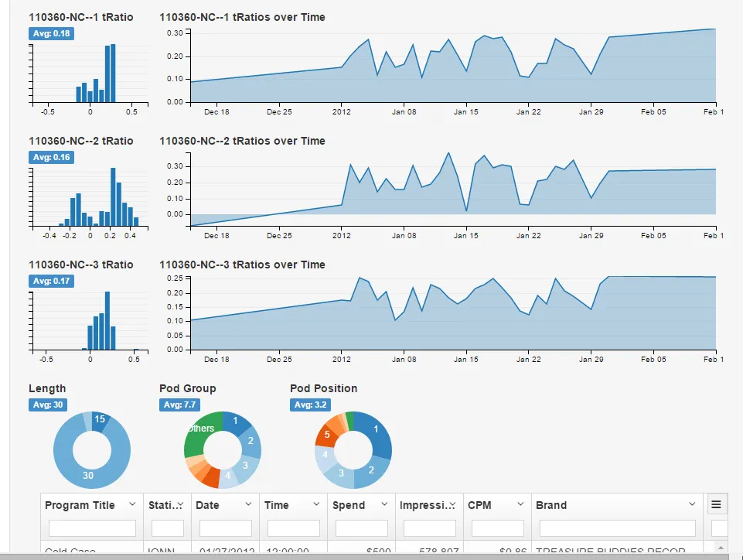
Task: Click the CPM filter input box
Action: pyautogui.click(x=498, y=528)
